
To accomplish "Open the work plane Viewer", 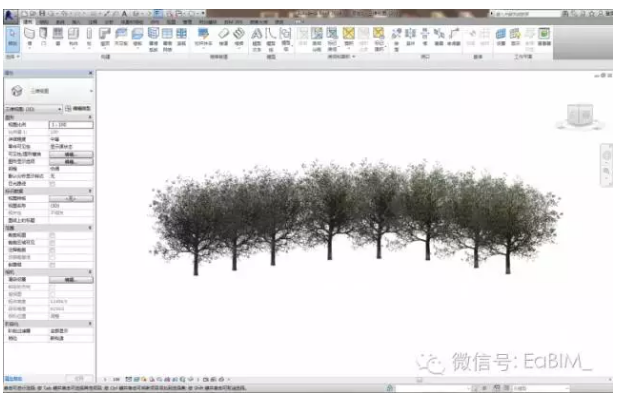I will (544, 38).
